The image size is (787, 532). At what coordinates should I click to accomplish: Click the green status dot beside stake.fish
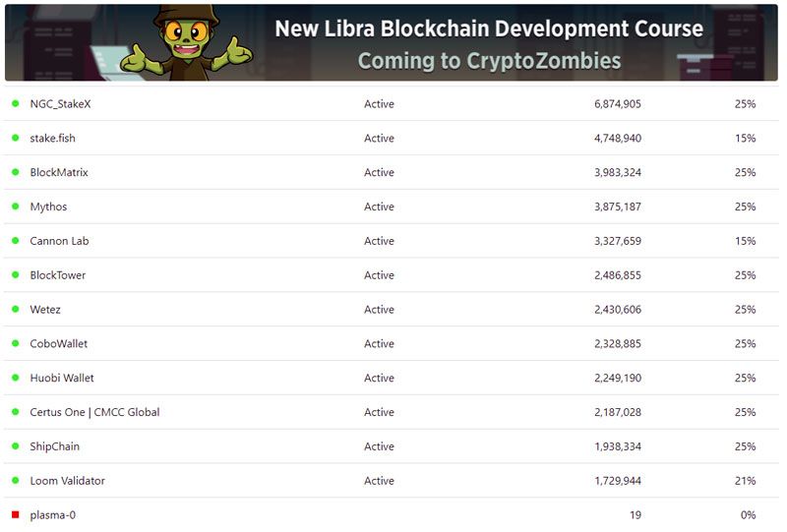[x=16, y=138]
